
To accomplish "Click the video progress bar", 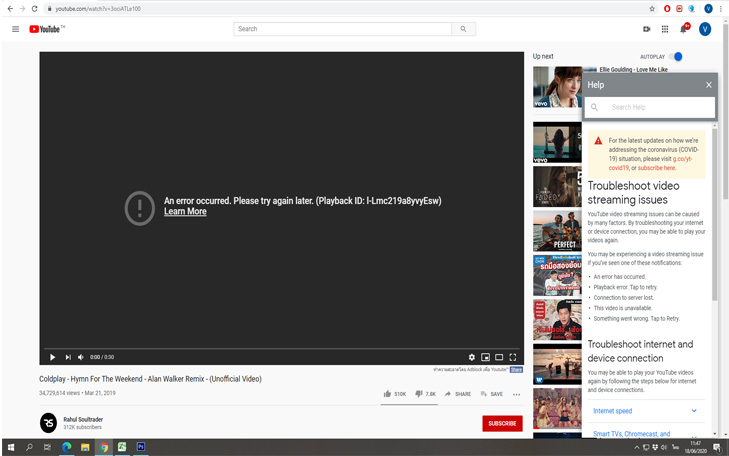I will [282, 348].
